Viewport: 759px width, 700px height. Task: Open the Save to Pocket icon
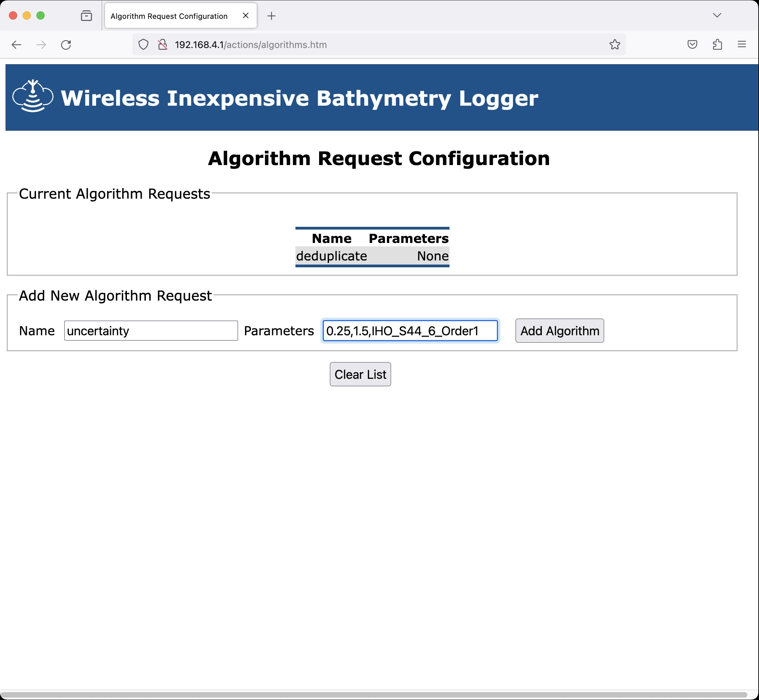click(692, 45)
